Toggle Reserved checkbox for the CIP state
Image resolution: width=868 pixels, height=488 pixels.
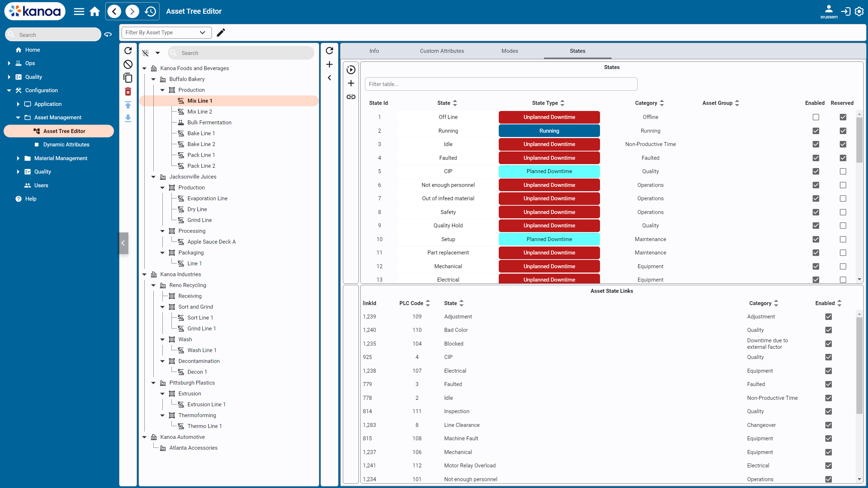pyautogui.click(x=843, y=171)
